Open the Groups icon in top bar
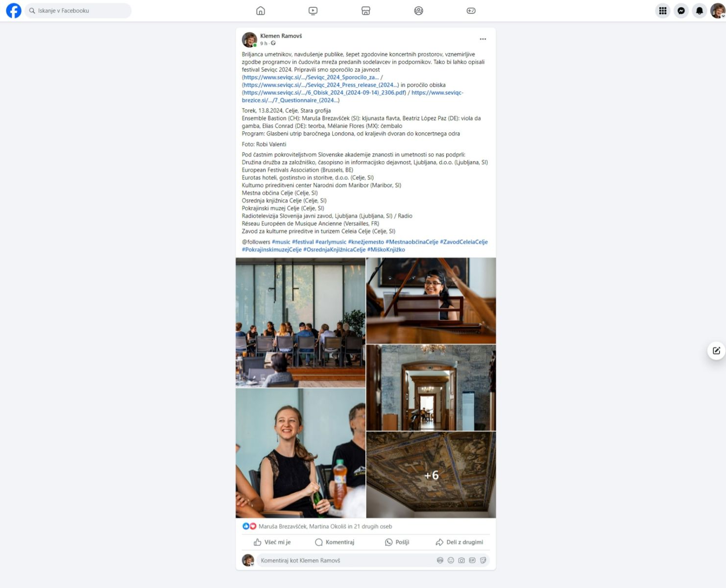 pyautogui.click(x=418, y=11)
